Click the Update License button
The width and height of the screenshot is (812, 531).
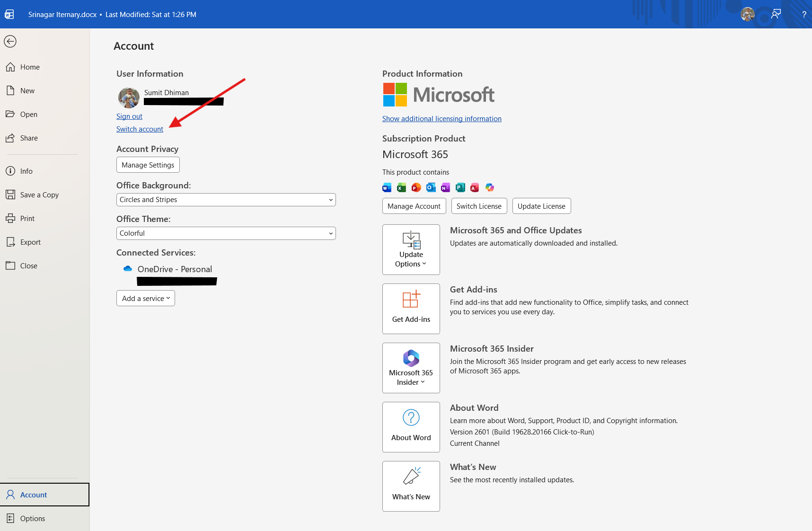click(x=541, y=206)
